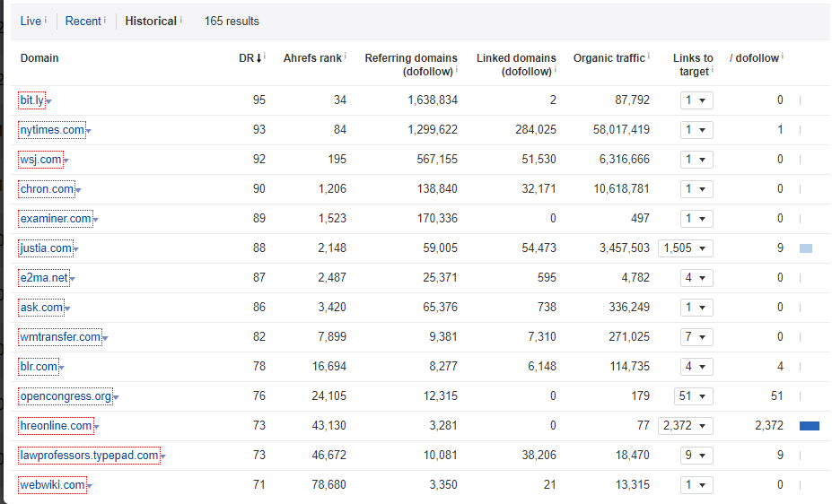Open the chron.com domain link
The image size is (832, 504).
click(47, 189)
